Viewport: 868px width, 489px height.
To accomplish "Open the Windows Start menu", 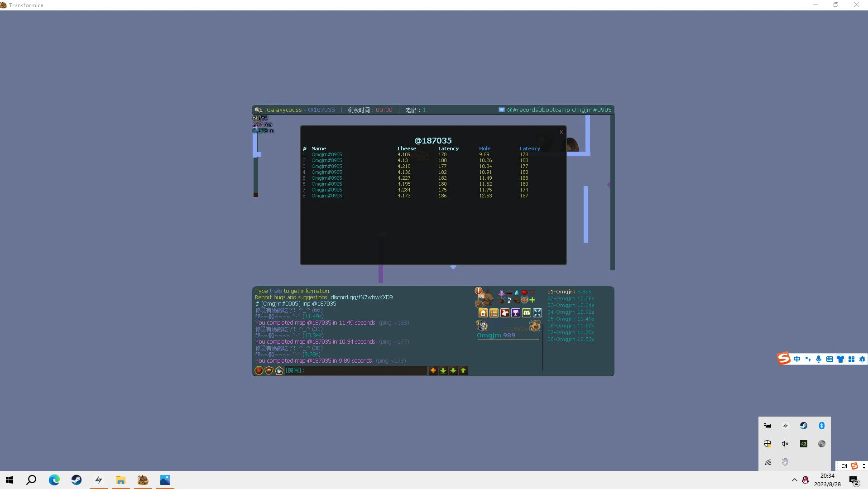I will [10, 480].
